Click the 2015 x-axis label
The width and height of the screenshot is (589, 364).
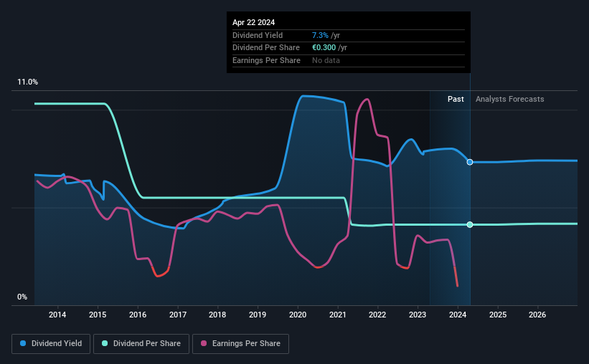(98, 315)
